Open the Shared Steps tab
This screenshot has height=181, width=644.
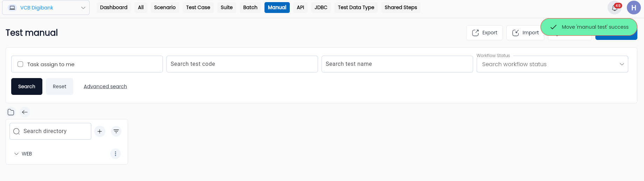[401, 7]
